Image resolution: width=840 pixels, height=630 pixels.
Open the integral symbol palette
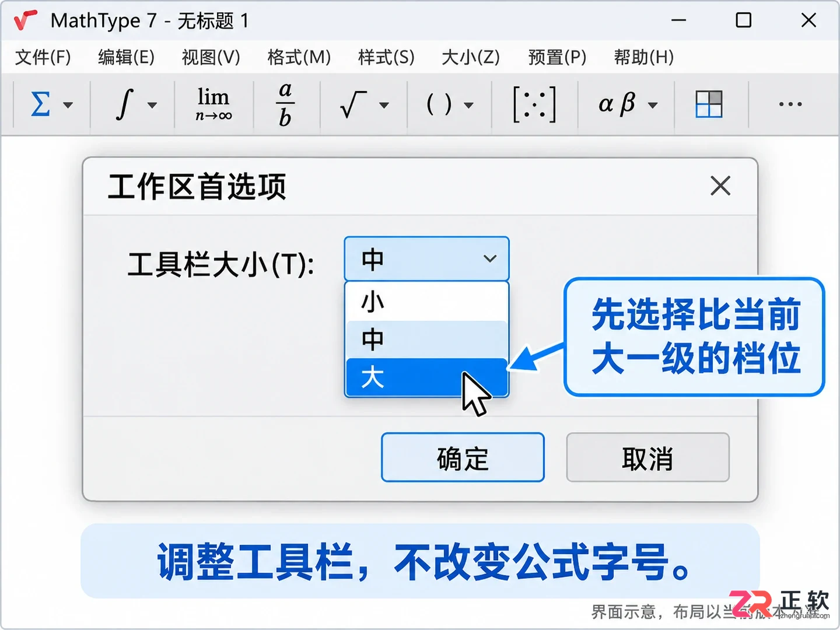tap(124, 104)
